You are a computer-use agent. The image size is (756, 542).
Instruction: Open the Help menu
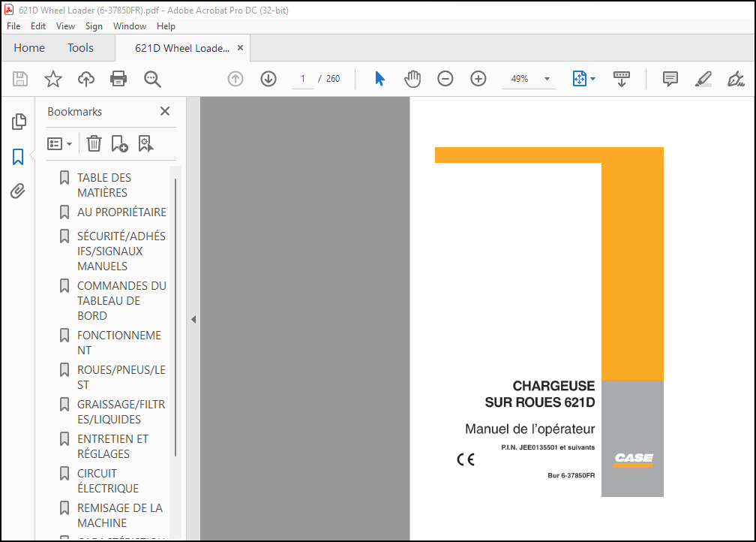[x=166, y=26]
